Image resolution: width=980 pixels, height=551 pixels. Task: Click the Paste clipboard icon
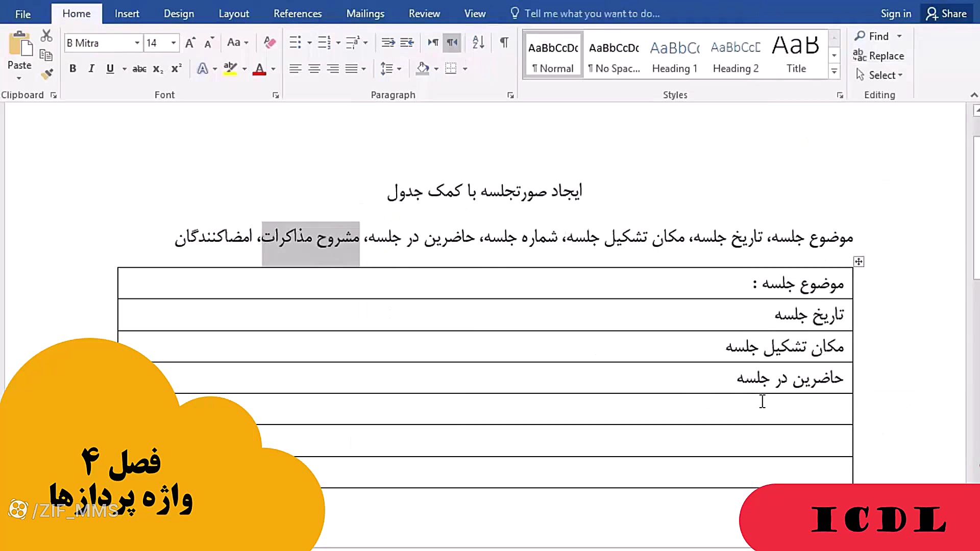pyautogui.click(x=20, y=43)
